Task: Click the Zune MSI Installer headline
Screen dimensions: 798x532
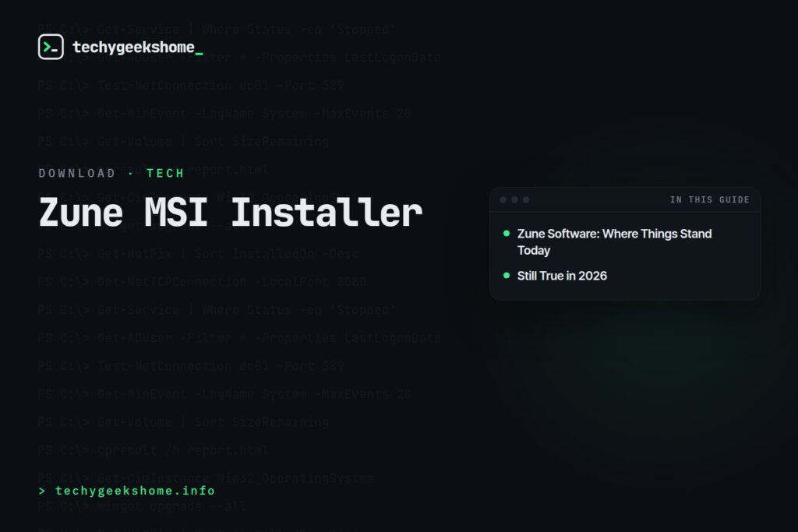Action: tap(231, 212)
